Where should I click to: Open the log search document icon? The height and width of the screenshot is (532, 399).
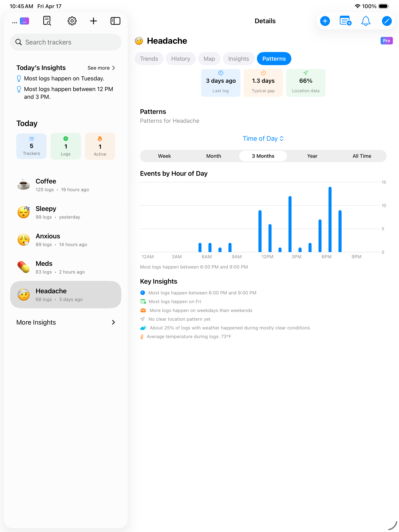tap(47, 21)
